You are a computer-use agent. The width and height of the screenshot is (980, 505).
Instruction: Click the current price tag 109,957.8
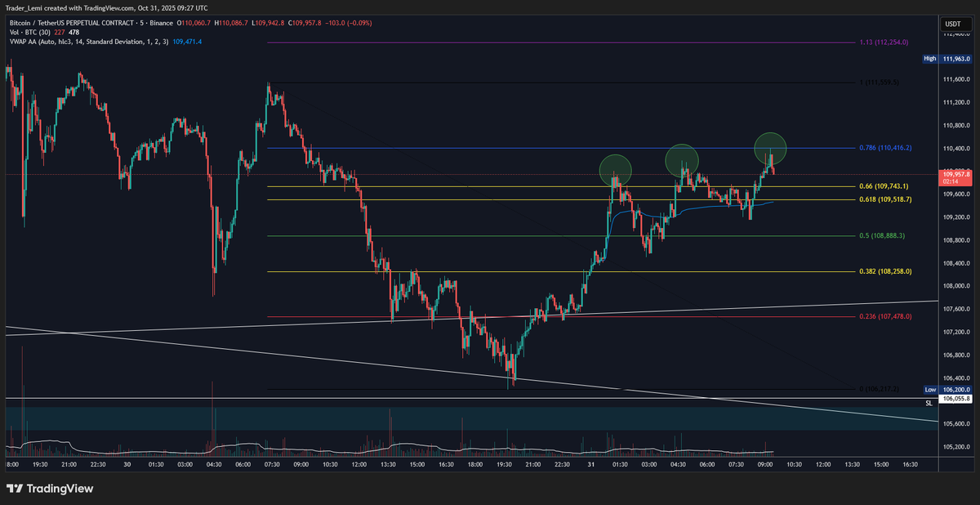(956, 177)
